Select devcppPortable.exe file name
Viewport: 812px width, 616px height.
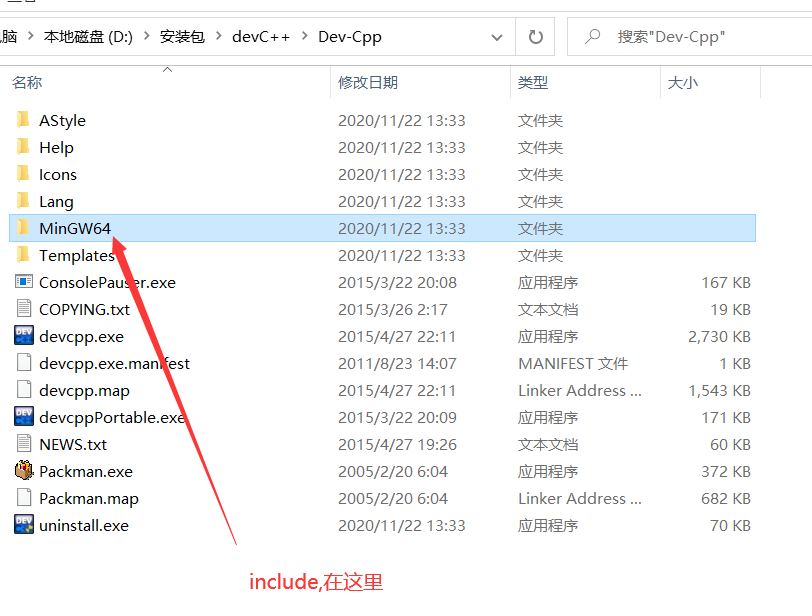tap(112, 417)
